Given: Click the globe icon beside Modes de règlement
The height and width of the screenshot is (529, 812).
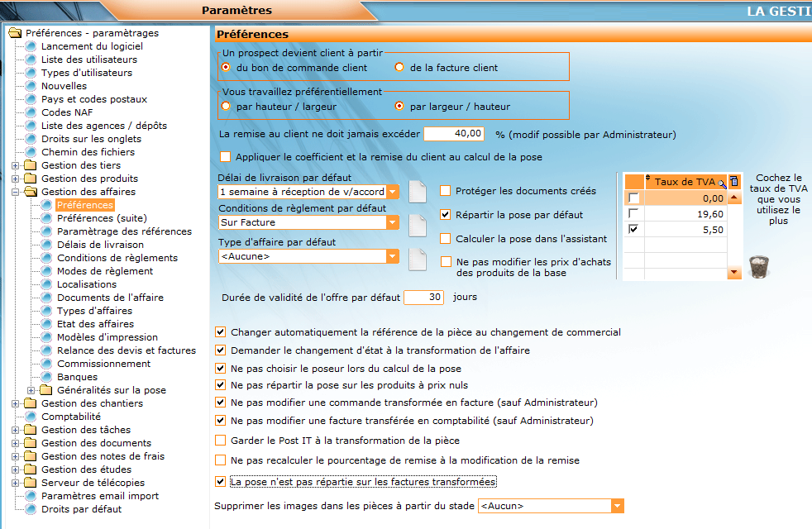Looking at the screenshot, I should [46, 271].
